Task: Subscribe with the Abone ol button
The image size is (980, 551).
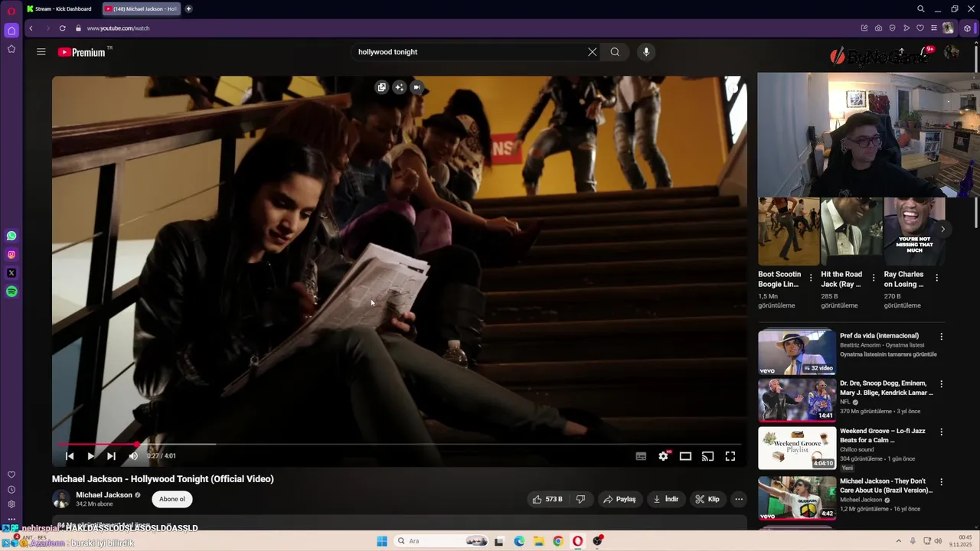Action: click(x=172, y=499)
